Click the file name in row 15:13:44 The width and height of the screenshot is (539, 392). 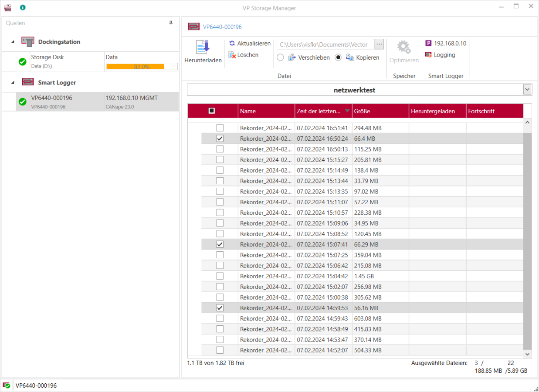(266, 181)
